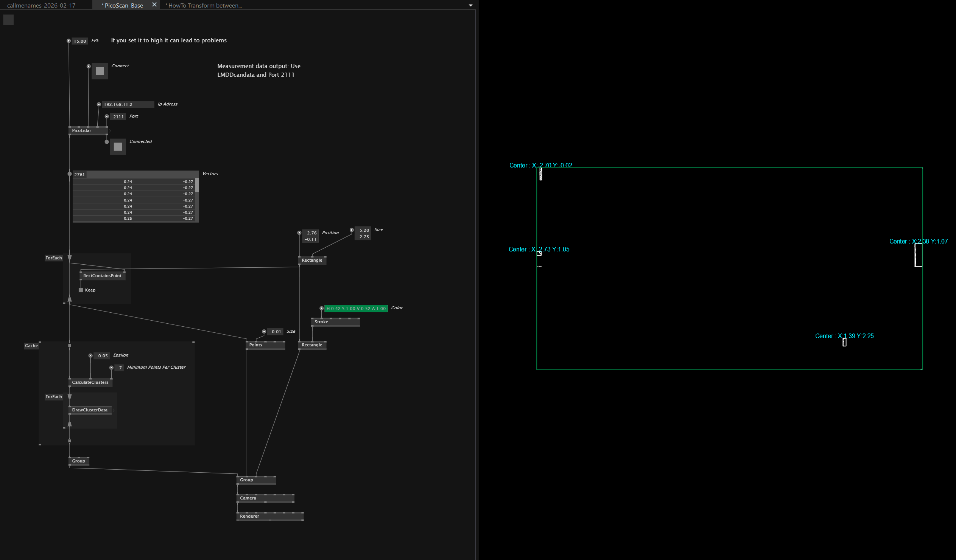Expand the ForEach region above RectContainsPoint
The image size is (956, 560).
[x=53, y=258]
